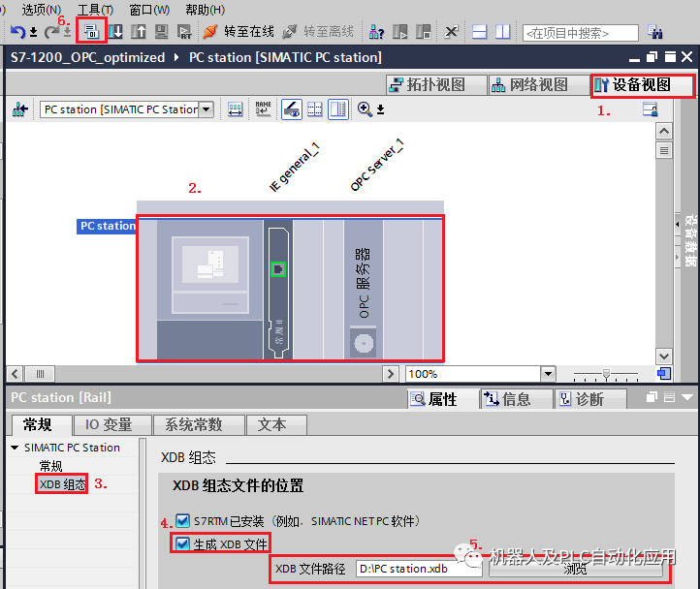Click the device overview icon at toolbar right
The width and height of the screenshot is (700, 589).
tap(650, 109)
